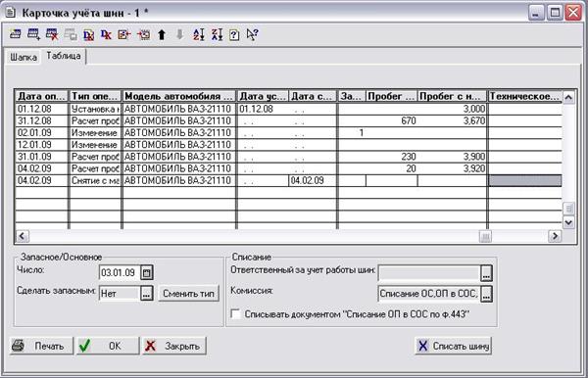Click the grayed-out move down arrow

click(179, 35)
